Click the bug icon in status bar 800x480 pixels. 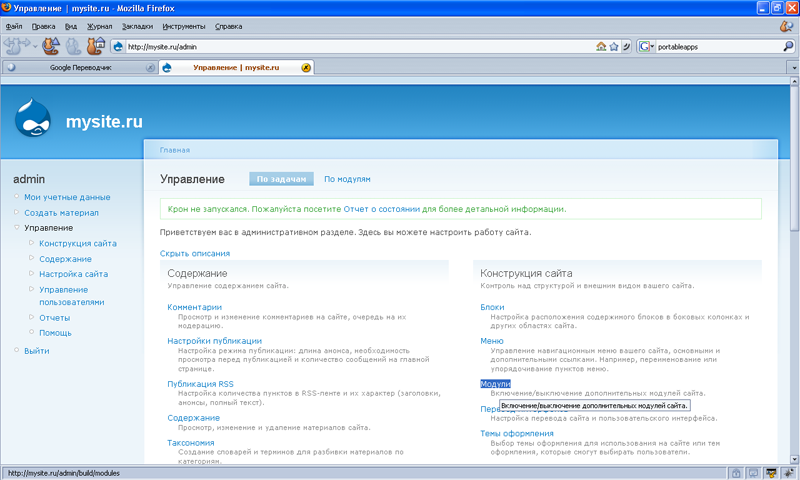coord(789,473)
